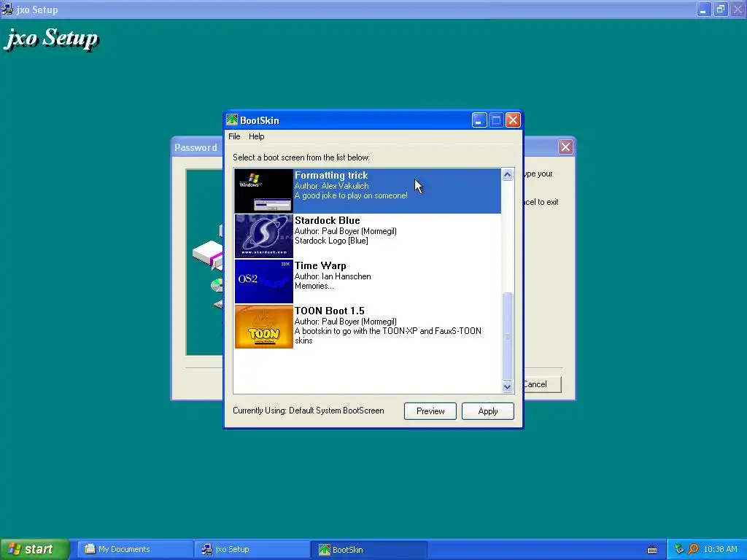The width and height of the screenshot is (747, 560).
Task: Click the keyboard icon in the taskbar
Action: click(x=652, y=550)
